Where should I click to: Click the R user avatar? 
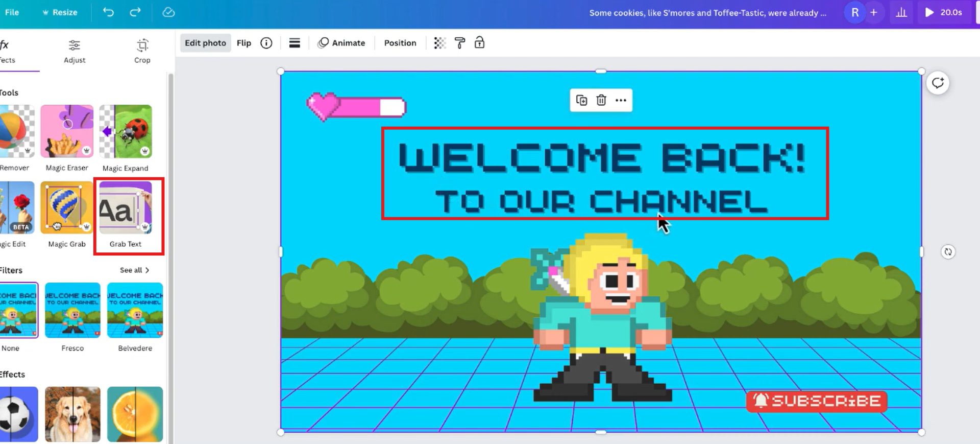pyautogui.click(x=855, y=12)
